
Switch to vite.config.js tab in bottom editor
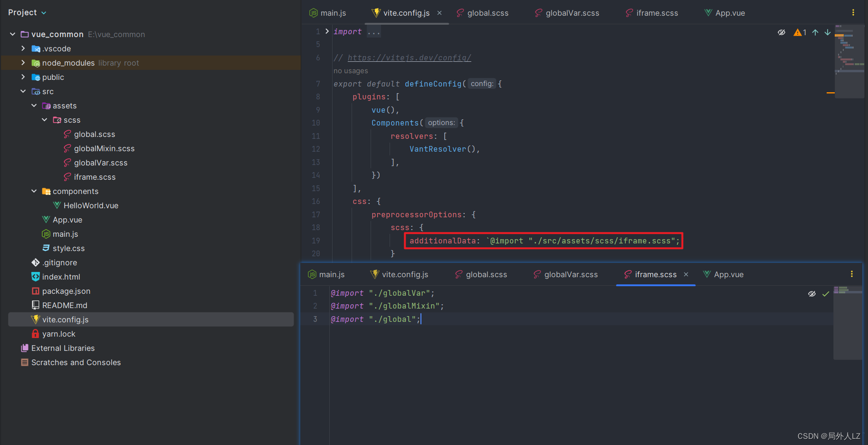400,274
